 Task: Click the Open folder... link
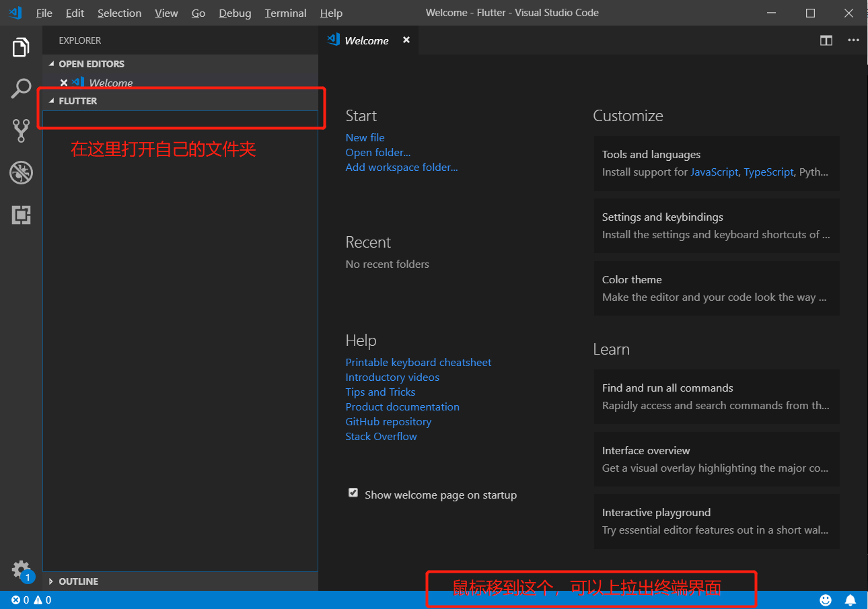pyautogui.click(x=378, y=152)
